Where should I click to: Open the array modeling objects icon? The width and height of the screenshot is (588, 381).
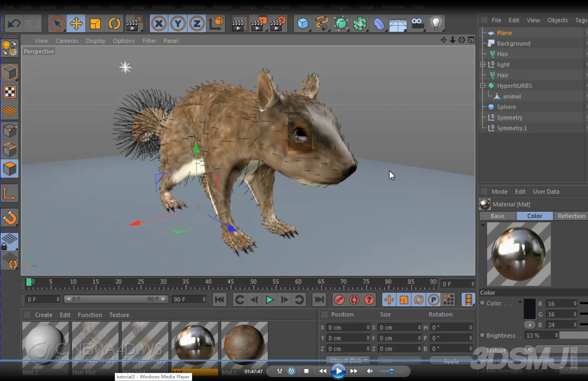click(360, 24)
